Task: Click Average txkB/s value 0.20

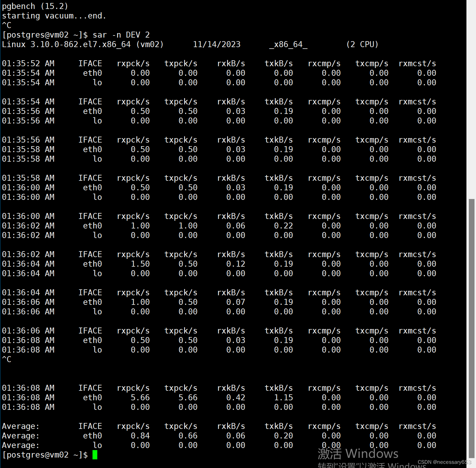Action: click(284, 436)
